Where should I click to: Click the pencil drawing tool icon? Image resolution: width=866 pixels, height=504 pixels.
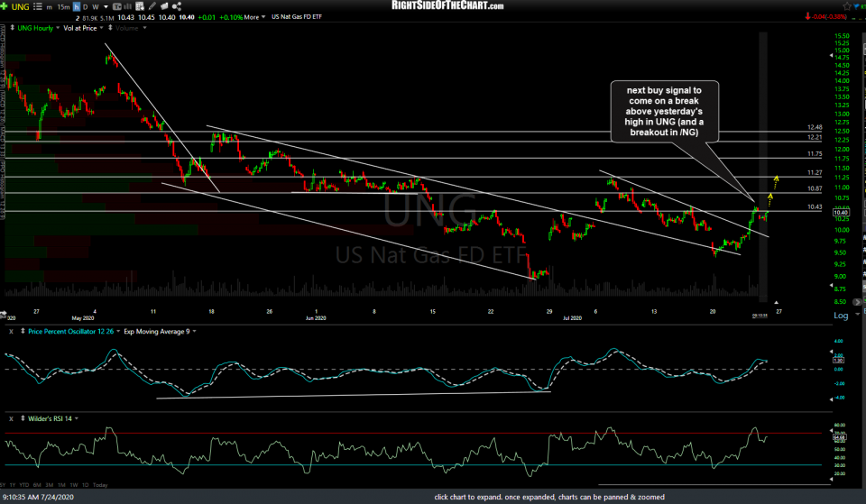(152, 5)
